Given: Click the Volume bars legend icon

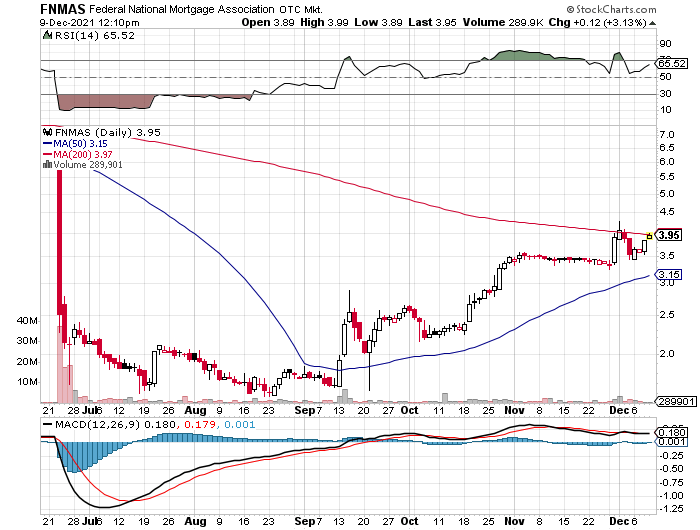Looking at the screenshot, I should coord(47,165).
